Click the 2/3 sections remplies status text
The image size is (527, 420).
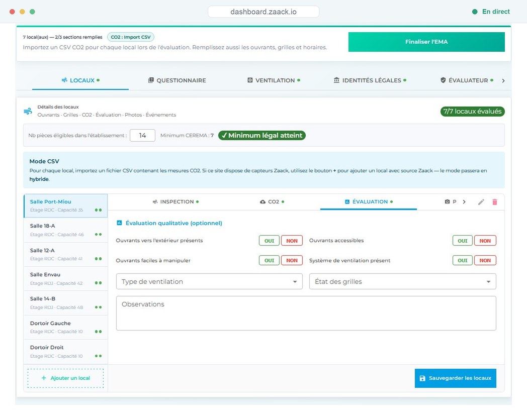coord(78,37)
